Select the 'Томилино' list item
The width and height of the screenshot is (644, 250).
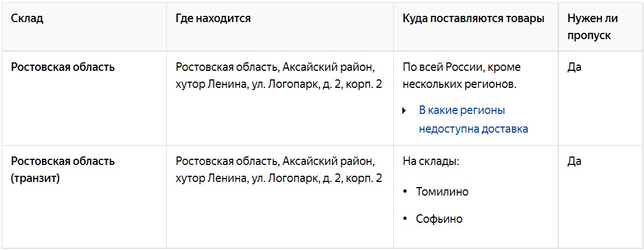coord(442,192)
